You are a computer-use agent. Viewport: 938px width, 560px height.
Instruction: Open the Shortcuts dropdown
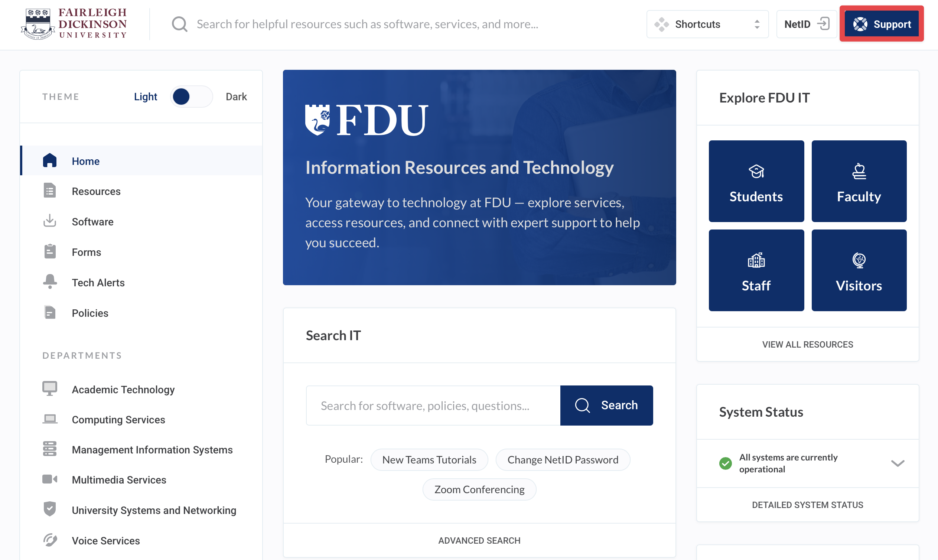point(707,24)
